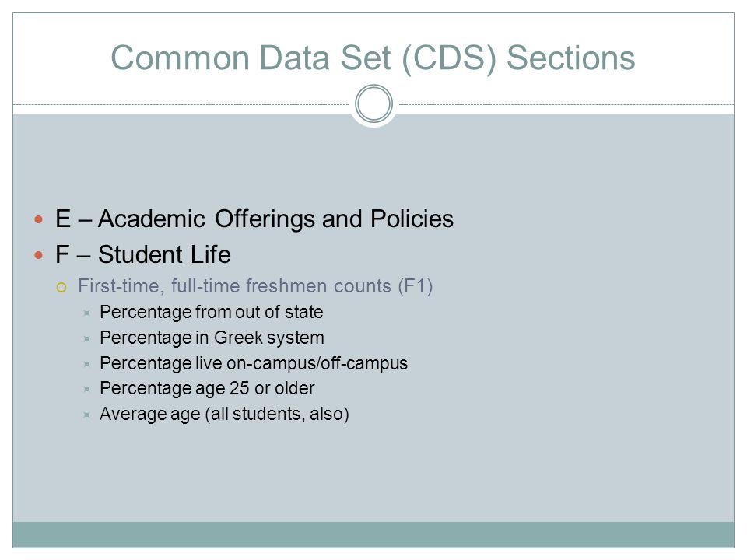747x560 pixels.
Task: Select First-time, full-time freshmen counts (F1) text
Action: pos(255,286)
